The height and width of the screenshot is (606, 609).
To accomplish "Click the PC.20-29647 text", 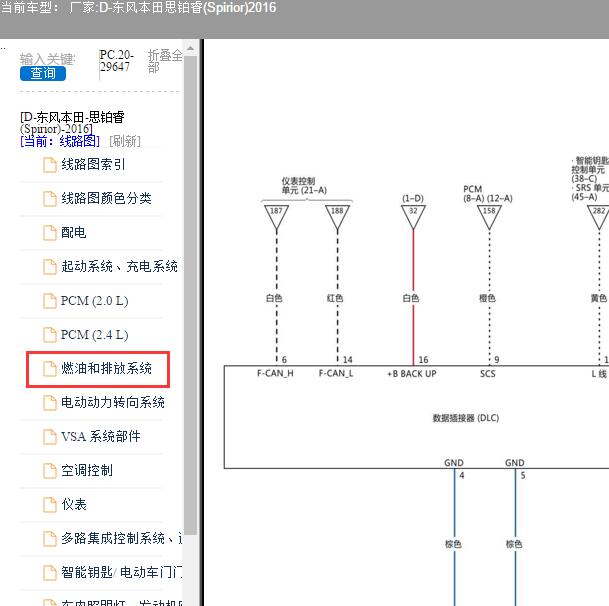I will click(x=117, y=61).
